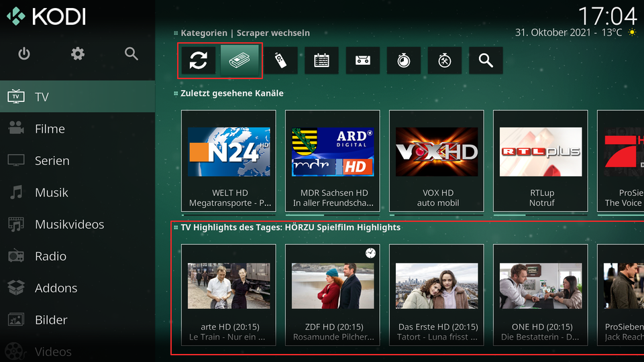This screenshot has height=362, width=644.
Task: Open the WELT HD channel tile
Action: click(229, 161)
